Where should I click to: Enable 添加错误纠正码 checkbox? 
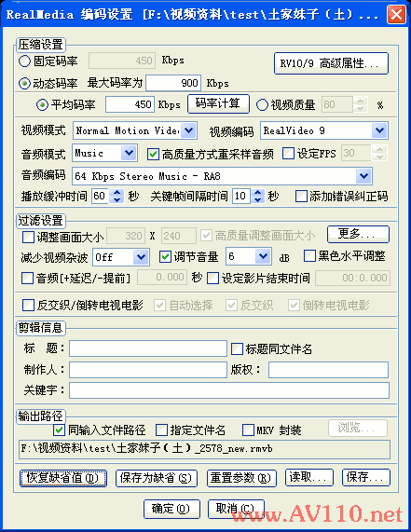pos(301,196)
